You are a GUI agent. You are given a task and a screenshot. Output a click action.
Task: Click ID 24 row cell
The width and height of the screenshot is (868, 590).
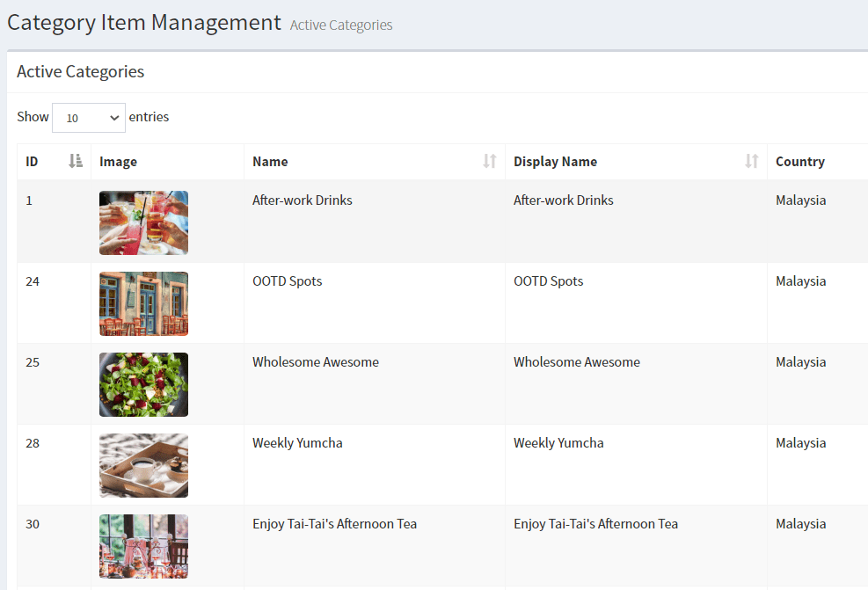coord(33,281)
